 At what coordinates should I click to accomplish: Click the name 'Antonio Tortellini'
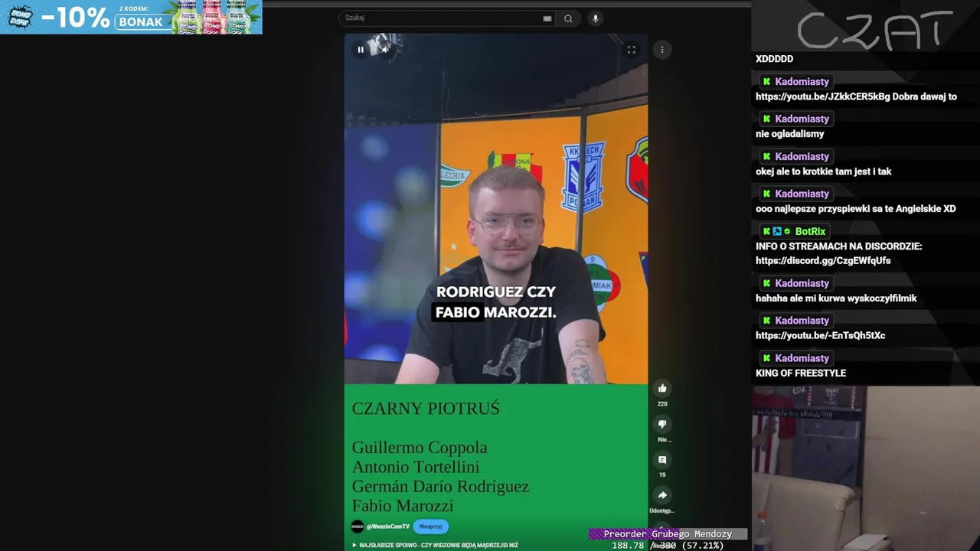click(416, 467)
